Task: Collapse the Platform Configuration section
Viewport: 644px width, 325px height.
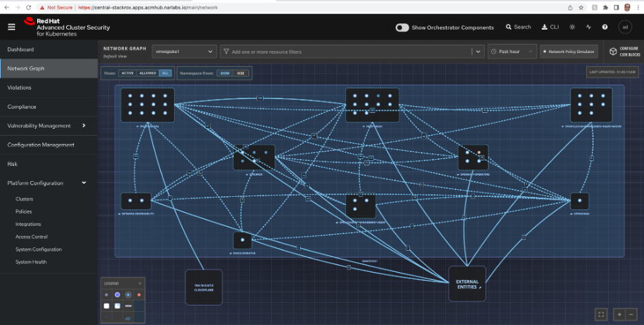Action: coord(84,183)
